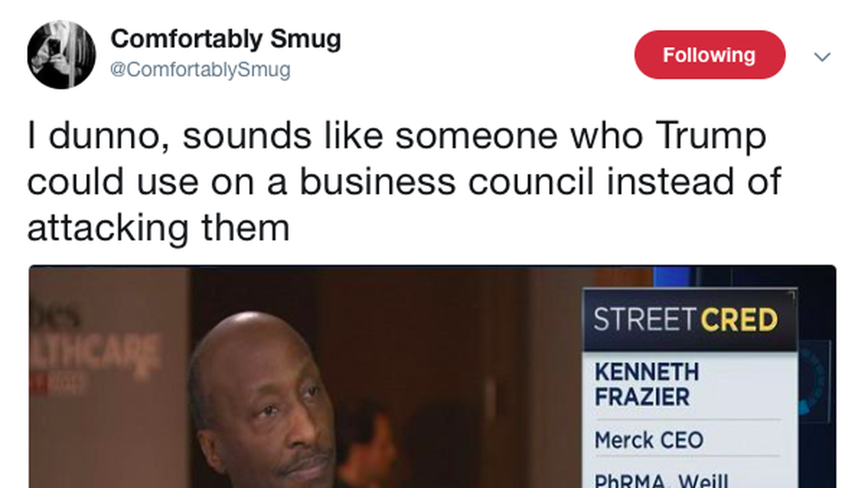868x488 pixels.
Task: Click the yellow CRED word
Action: point(739,319)
